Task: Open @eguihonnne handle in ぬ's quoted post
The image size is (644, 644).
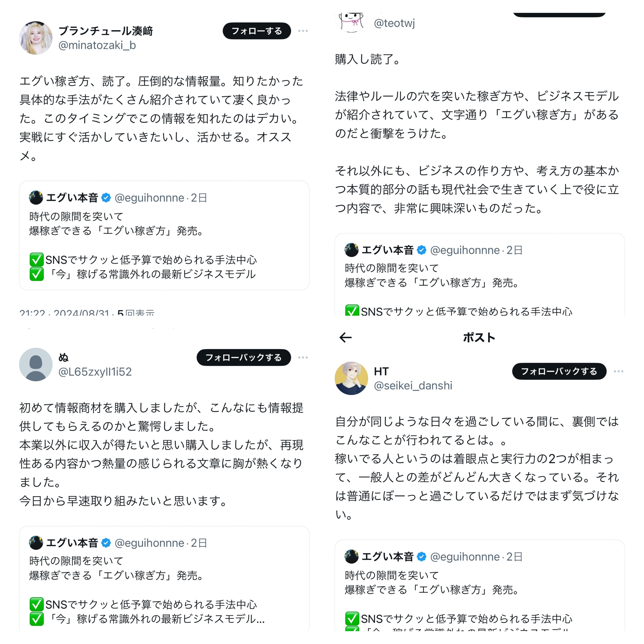Action: 149,543
